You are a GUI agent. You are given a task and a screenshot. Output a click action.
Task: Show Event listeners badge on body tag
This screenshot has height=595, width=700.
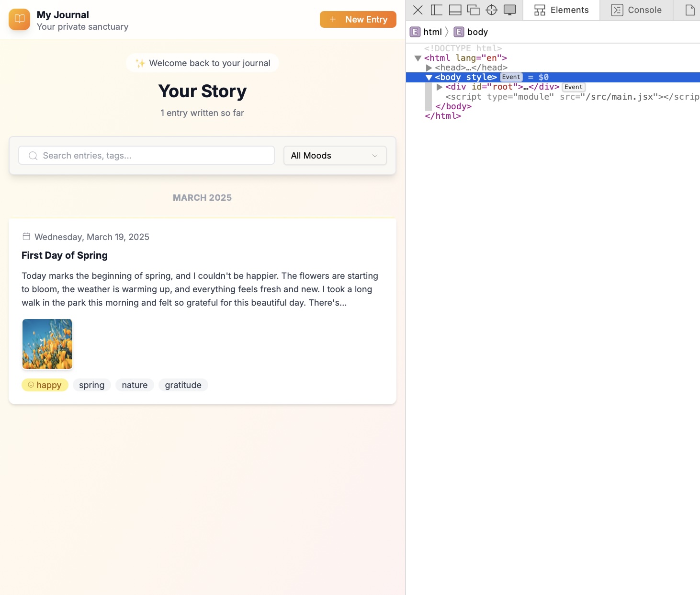point(511,77)
